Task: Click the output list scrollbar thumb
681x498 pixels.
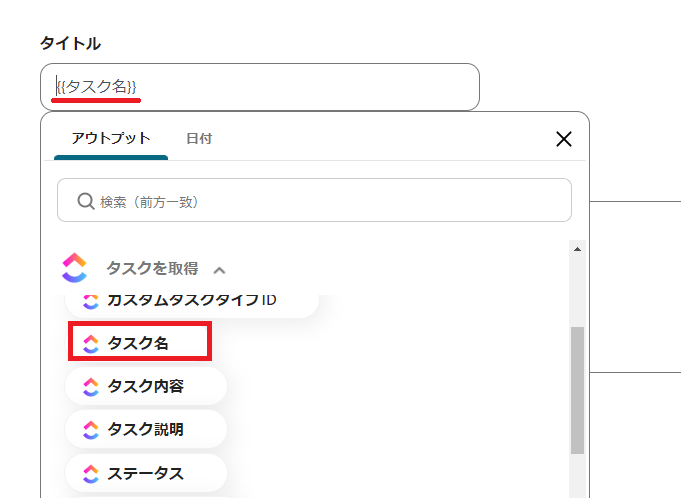Action: [x=577, y=390]
